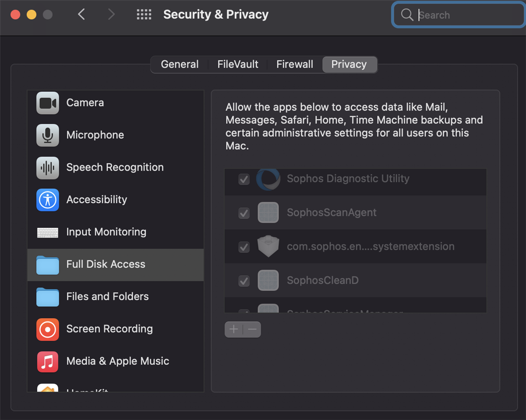The width and height of the screenshot is (526, 420).
Task: Go back with the left chevron
Action: [x=81, y=14]
